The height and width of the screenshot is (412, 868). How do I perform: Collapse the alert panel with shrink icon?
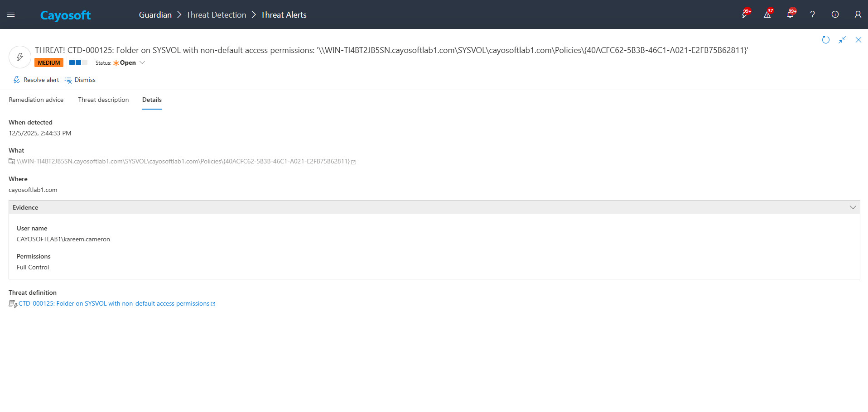coord(842,40)
